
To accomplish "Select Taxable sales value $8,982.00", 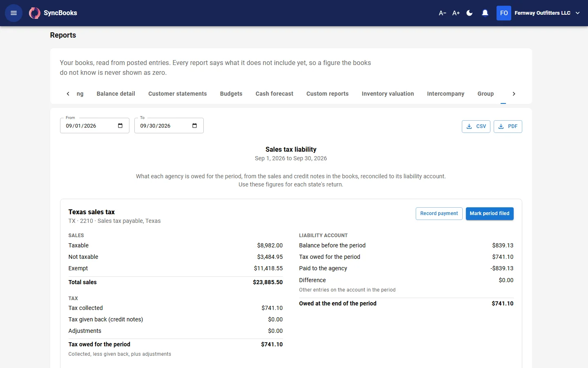I will [270, 245].
